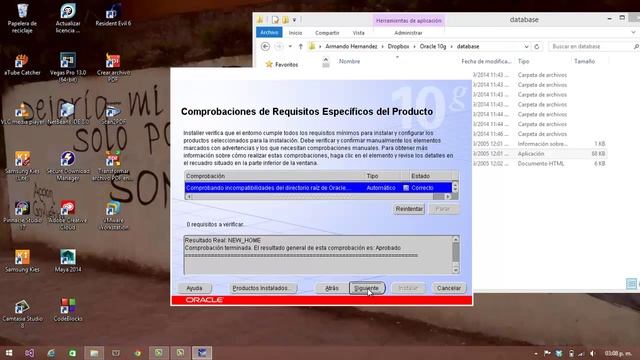This screenshot has height=360, width=640.
Task: Select the CodeBlocks desktop icon
Action: pos(68,310)
